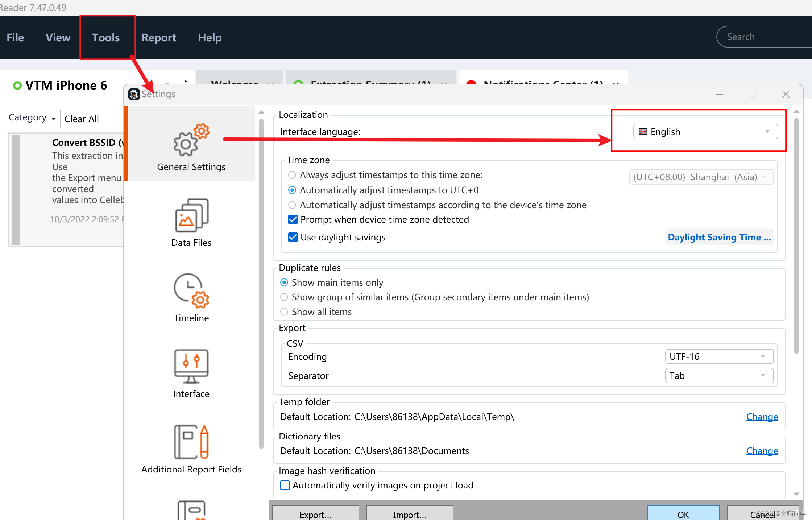This screenshot has width=812, height=520.
Task: Click Change link for Temp folder
Action: click(x=762, y=417)
